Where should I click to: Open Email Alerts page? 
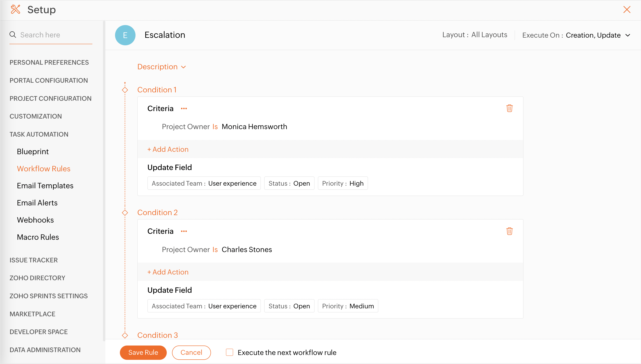[37, 203]
